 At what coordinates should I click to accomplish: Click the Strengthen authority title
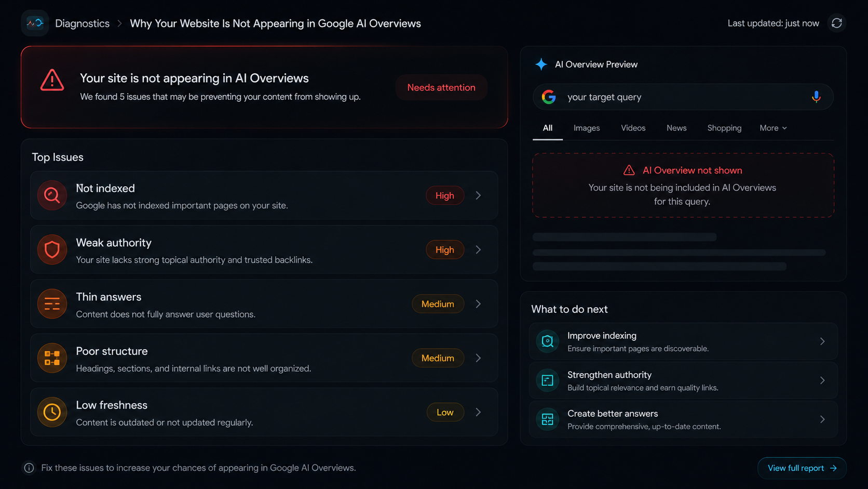click(x=609, y=375)
